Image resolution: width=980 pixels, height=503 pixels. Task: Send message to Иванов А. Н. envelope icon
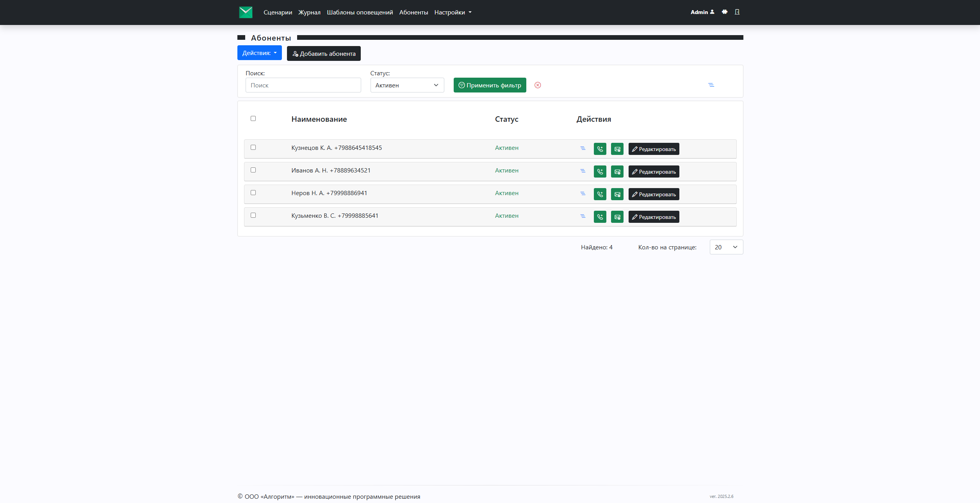point(617,171)
